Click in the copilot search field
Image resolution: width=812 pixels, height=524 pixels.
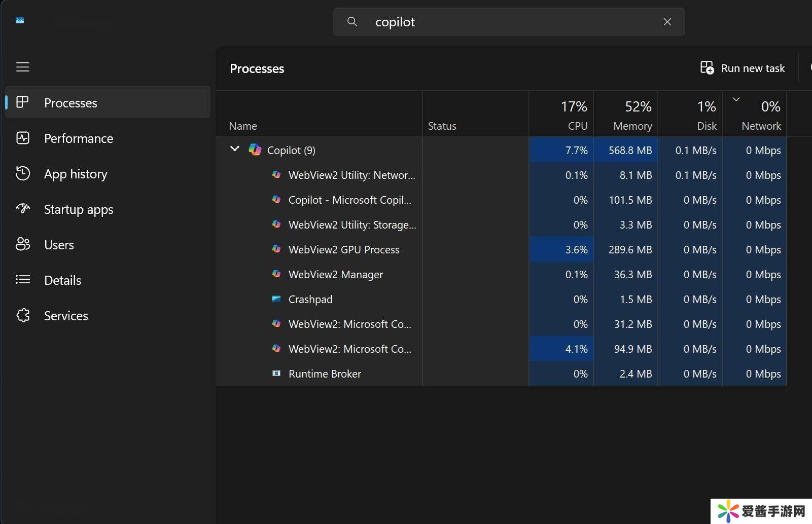[x=507, y=22]
